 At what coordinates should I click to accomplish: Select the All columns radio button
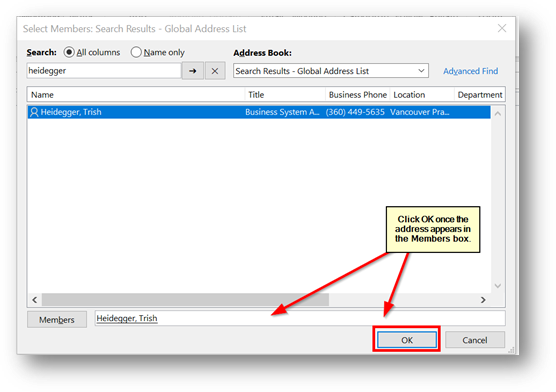pos(69,53)
